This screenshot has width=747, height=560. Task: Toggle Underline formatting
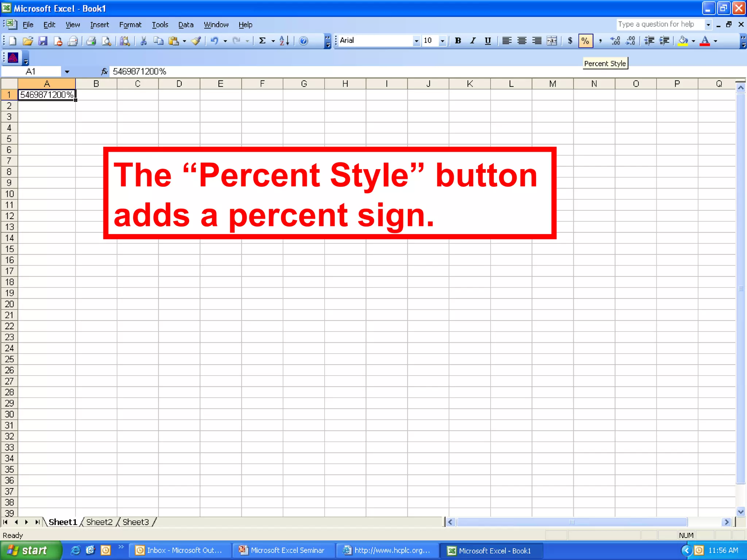click(488, 41)
